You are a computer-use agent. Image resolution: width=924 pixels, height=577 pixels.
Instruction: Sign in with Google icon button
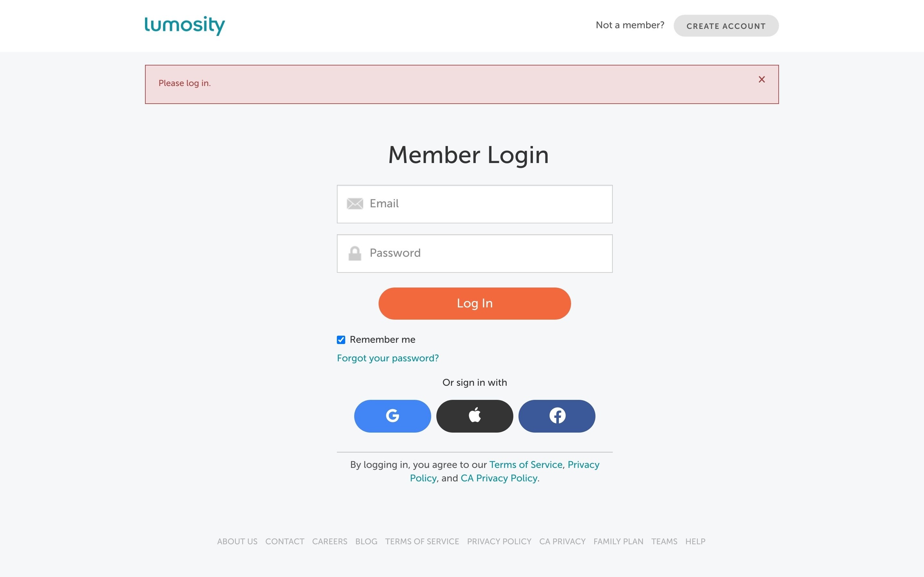point(392,416)
